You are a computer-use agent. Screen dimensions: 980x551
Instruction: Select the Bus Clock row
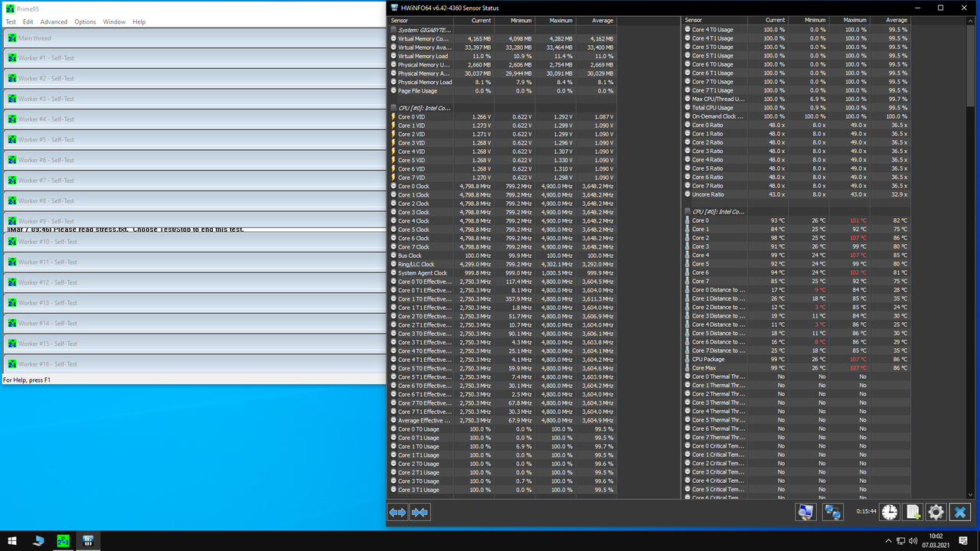(503, 256)
